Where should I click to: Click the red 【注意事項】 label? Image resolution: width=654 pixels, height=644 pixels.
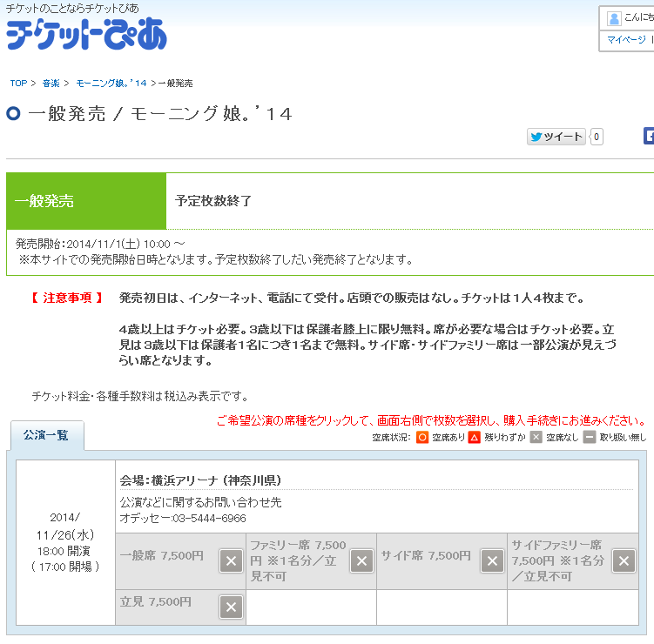(67, 298)
